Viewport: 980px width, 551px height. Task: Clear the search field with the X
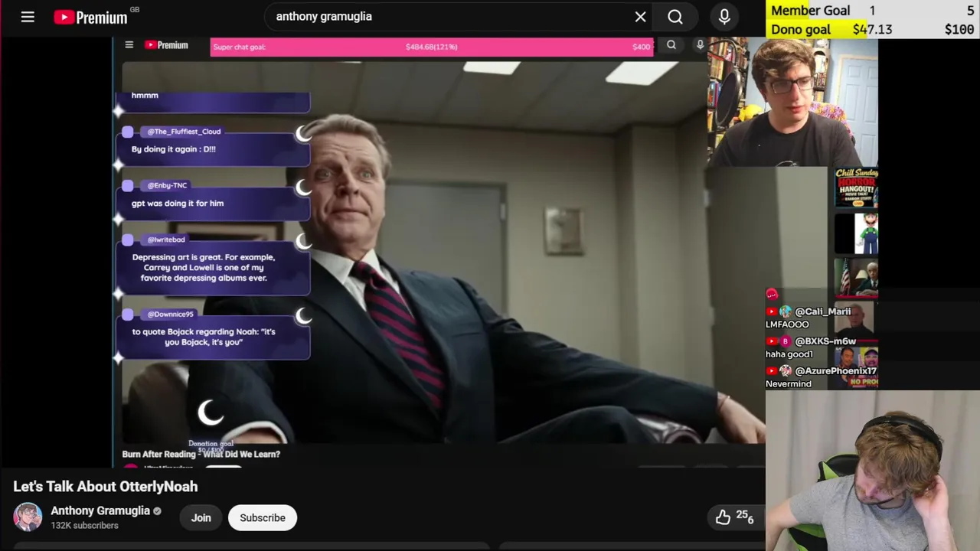point(641,17)
